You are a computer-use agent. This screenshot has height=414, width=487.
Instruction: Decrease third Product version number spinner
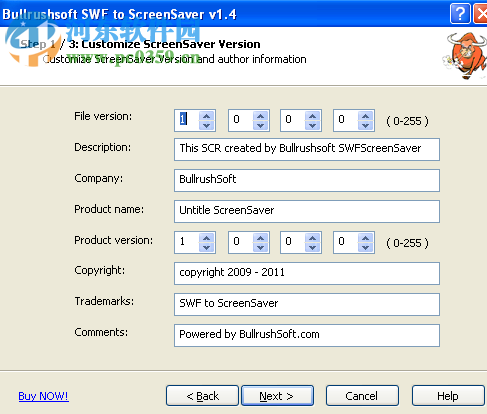click(x=312, y=247)
